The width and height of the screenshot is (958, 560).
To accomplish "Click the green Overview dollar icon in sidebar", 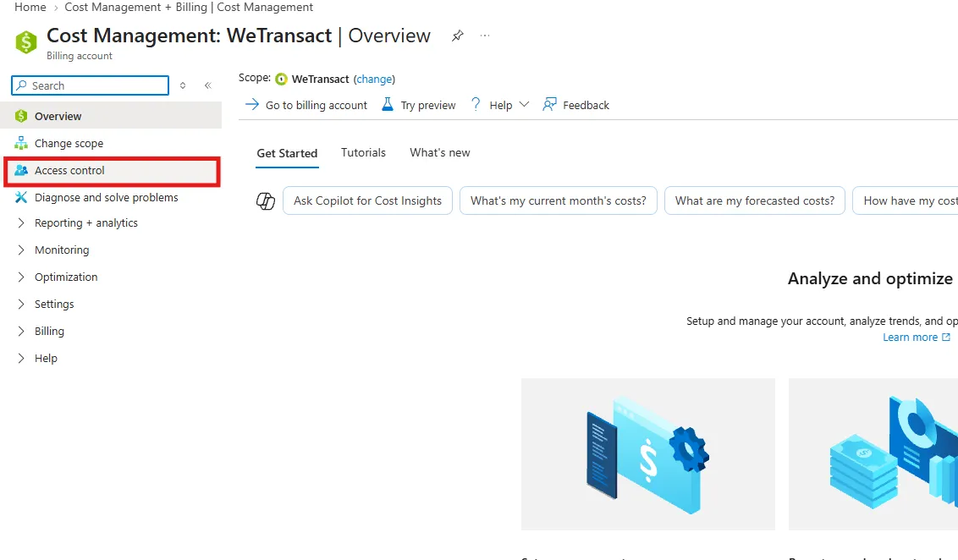I will tap(21, 116).
